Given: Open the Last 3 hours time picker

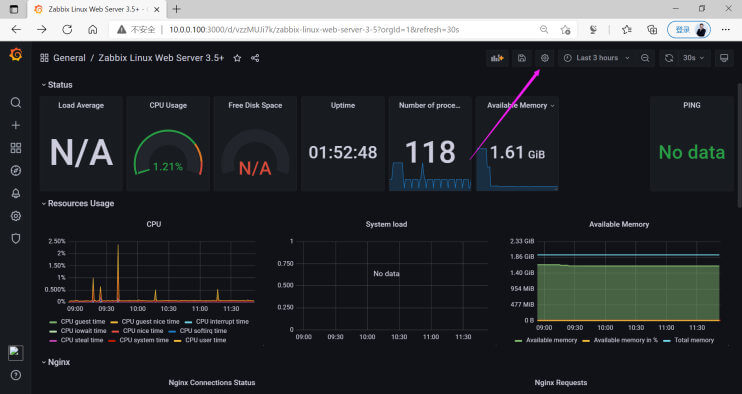Looking at the screenshot, I should 596,58.
